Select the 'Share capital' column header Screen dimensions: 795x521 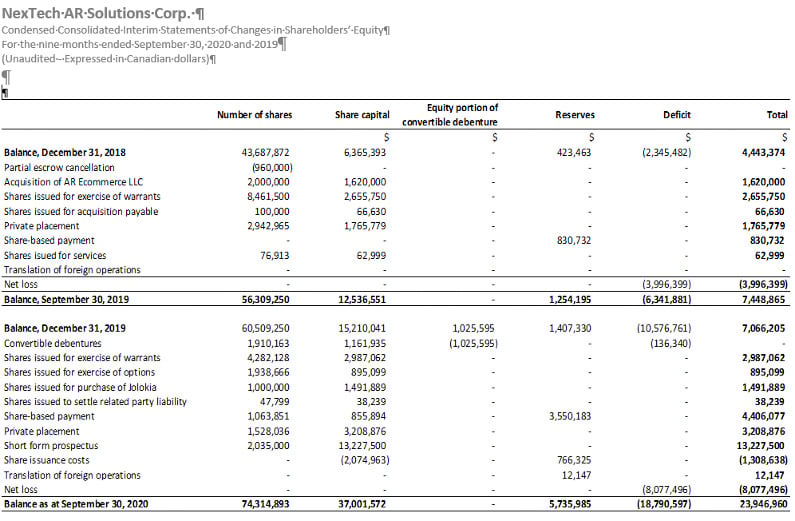(362, 115)
